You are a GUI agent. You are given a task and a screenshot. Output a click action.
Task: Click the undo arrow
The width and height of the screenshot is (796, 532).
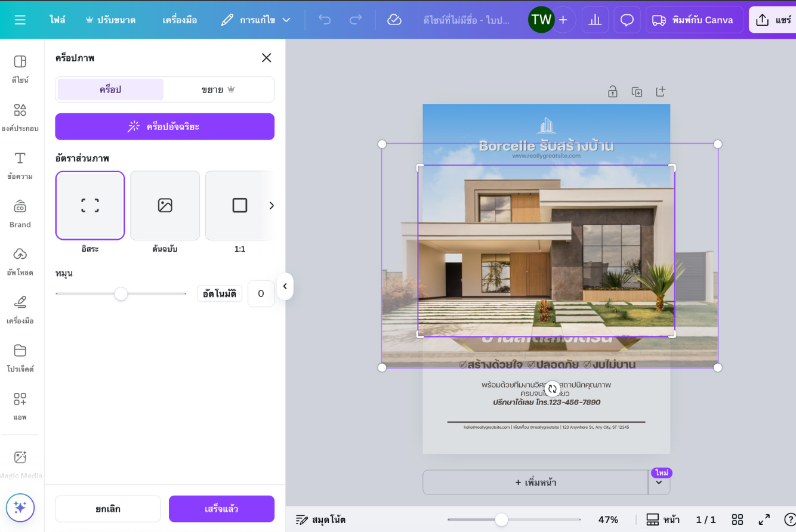point(325,20)
